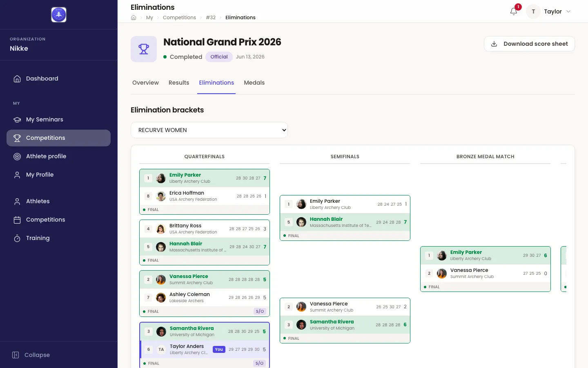Click the Official badge
Screen dimensions: 588x368
click(219, 57)
